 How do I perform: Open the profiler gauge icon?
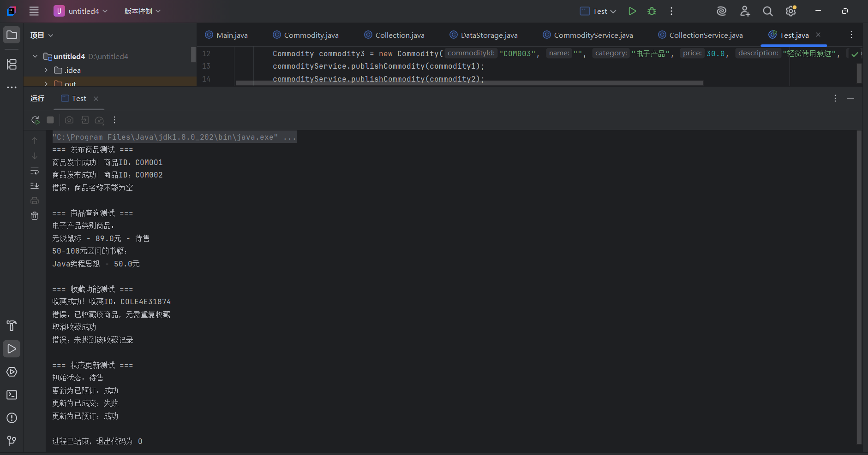pyautogui.click(x=99, y=120)
